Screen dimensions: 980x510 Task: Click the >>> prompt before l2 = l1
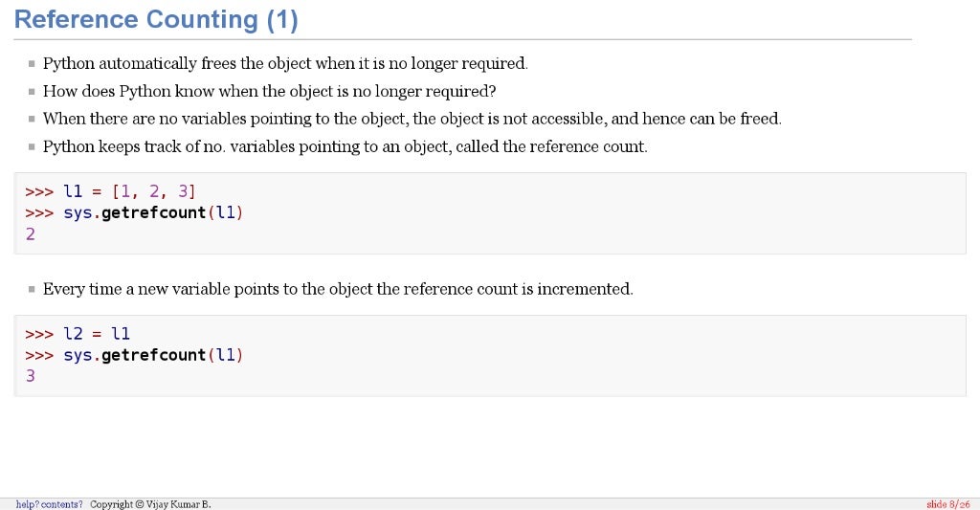38,334
